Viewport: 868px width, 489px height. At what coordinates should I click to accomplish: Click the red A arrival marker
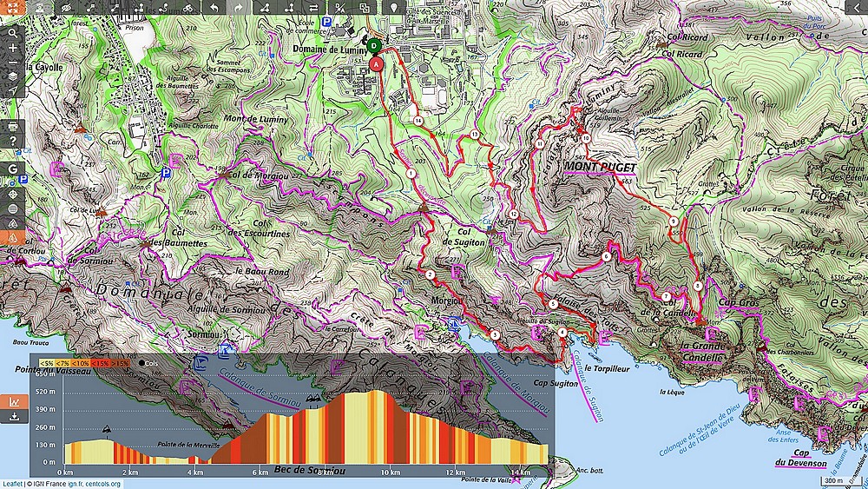[x=377, y=64]
